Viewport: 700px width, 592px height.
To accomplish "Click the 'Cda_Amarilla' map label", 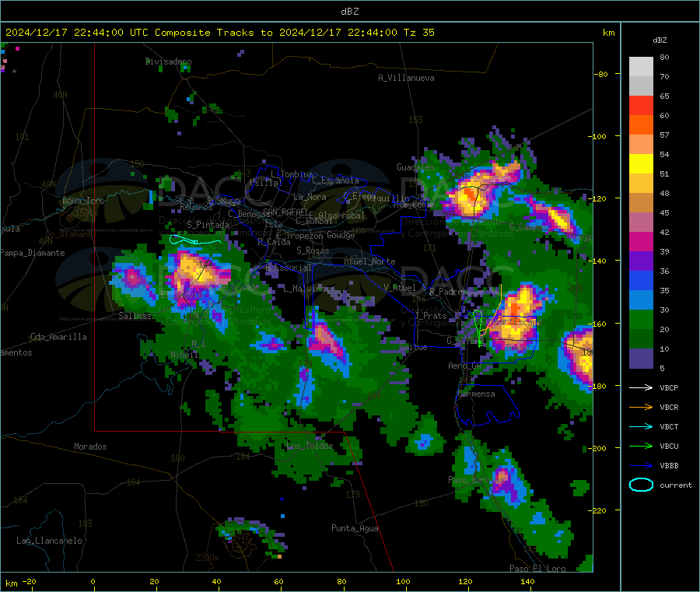I will [58, 337].
